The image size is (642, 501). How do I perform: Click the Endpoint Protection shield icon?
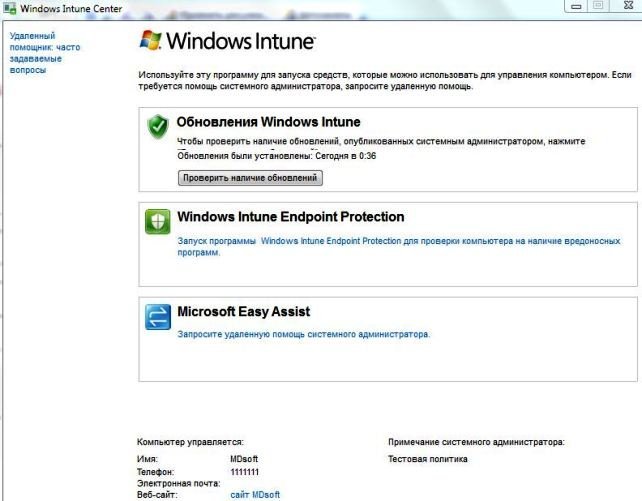(x=158, y=221)
